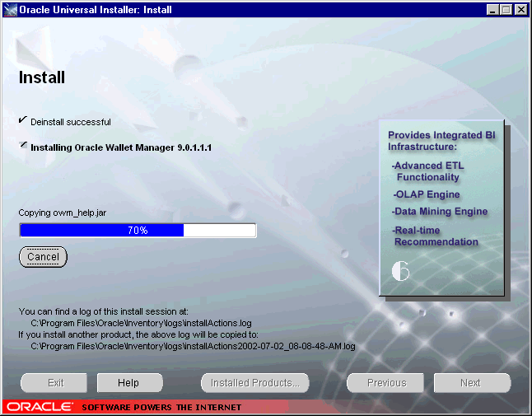Screen dimensions: 532x416
Task: Click 'You can find a log' line
Action: point(103,311)
